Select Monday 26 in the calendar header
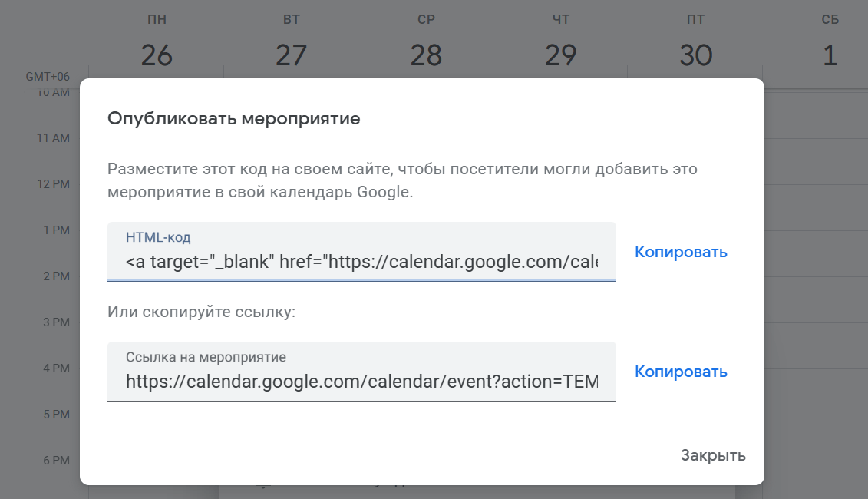This screenshot has width=868, height=499. 157,55
